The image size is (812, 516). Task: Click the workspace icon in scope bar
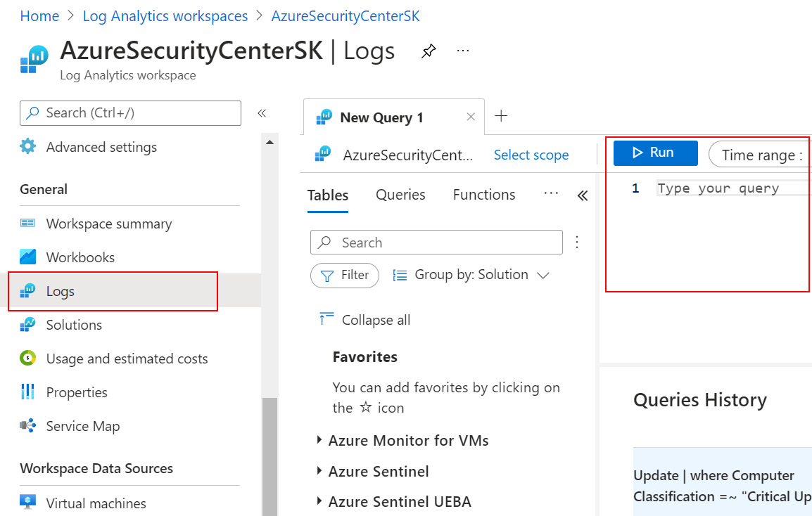click(x=323, y=154)
